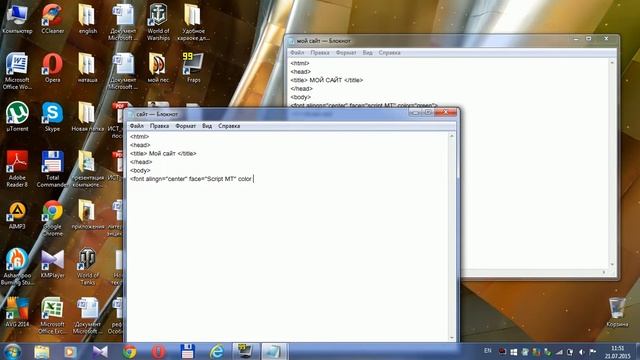Screen dimensions: 640x360
Task: Click the Internet Explorer taskbar icon
Action: pos(217,351)
